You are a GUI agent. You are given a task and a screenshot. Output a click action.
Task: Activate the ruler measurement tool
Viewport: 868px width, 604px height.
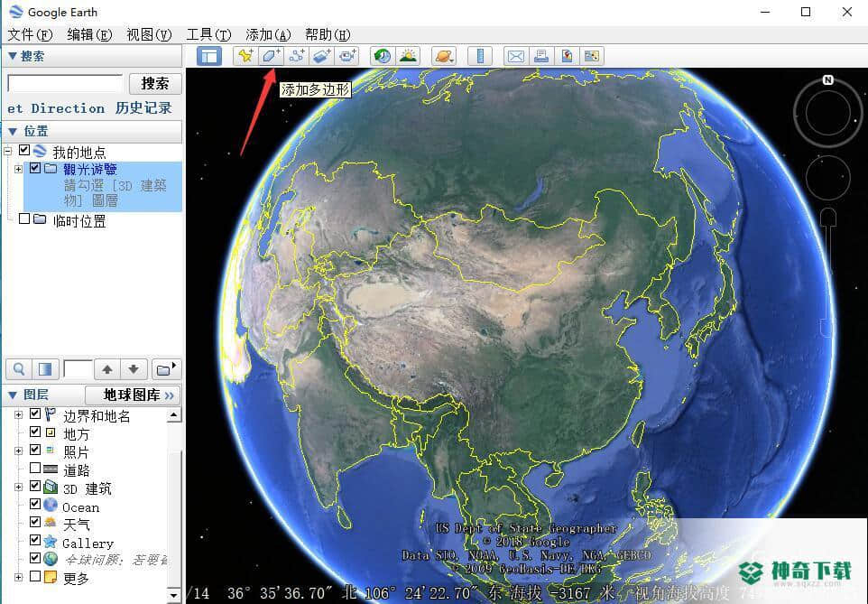(x=480, y=56)
